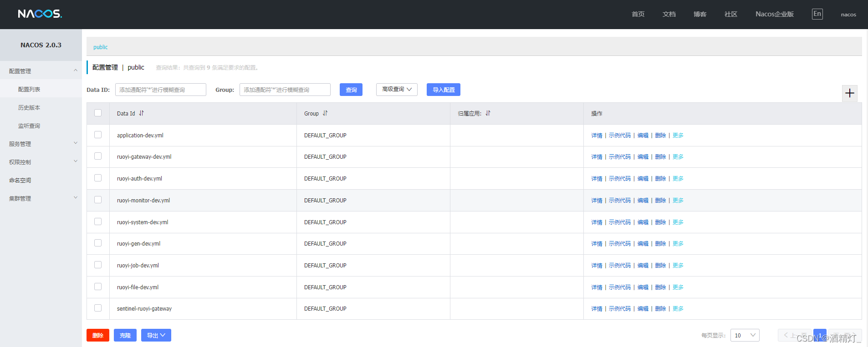This screenshot has height=347, width=868.
Task: Click the 导入配置 button
Action: pos(444,90)
